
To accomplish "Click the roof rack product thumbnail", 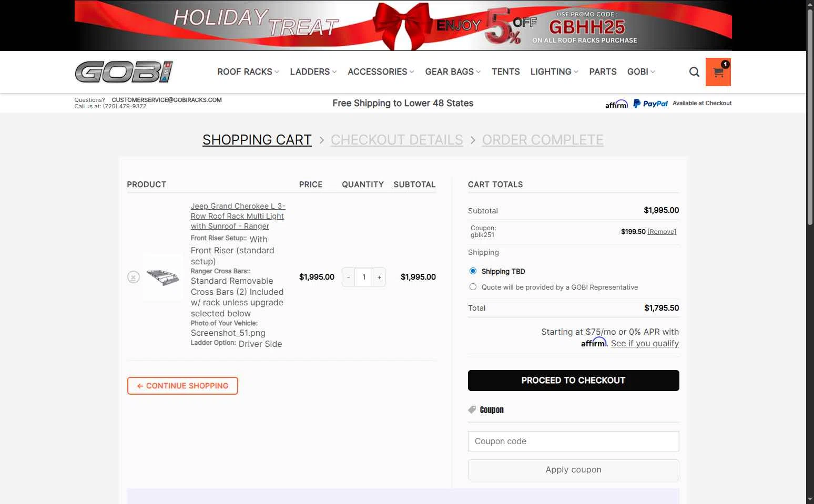I will (x=163, y=277).
